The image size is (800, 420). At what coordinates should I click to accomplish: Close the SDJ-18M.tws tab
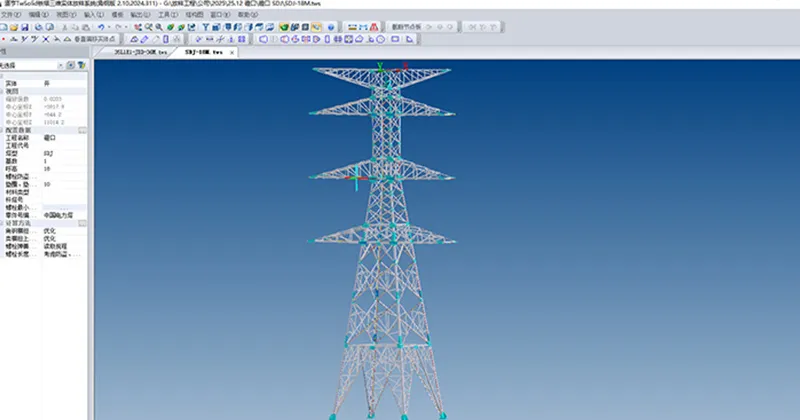click(x=232, y=52)
